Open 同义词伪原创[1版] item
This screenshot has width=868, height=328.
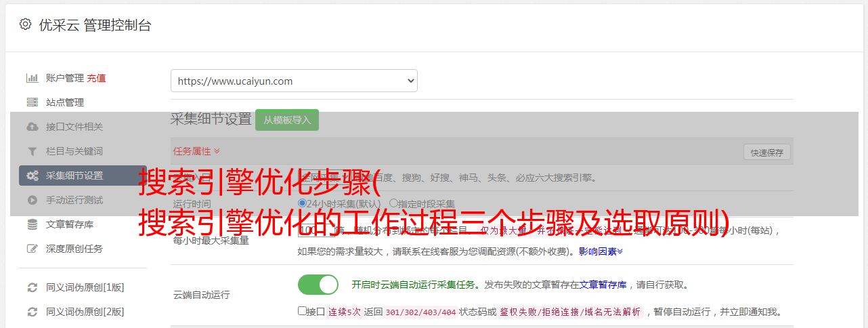coord(85,287)
